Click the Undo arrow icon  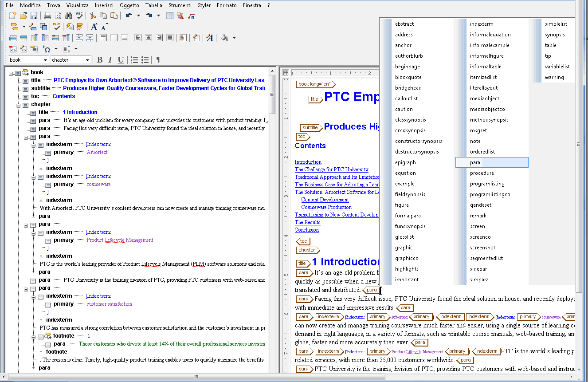pos(129,16)
